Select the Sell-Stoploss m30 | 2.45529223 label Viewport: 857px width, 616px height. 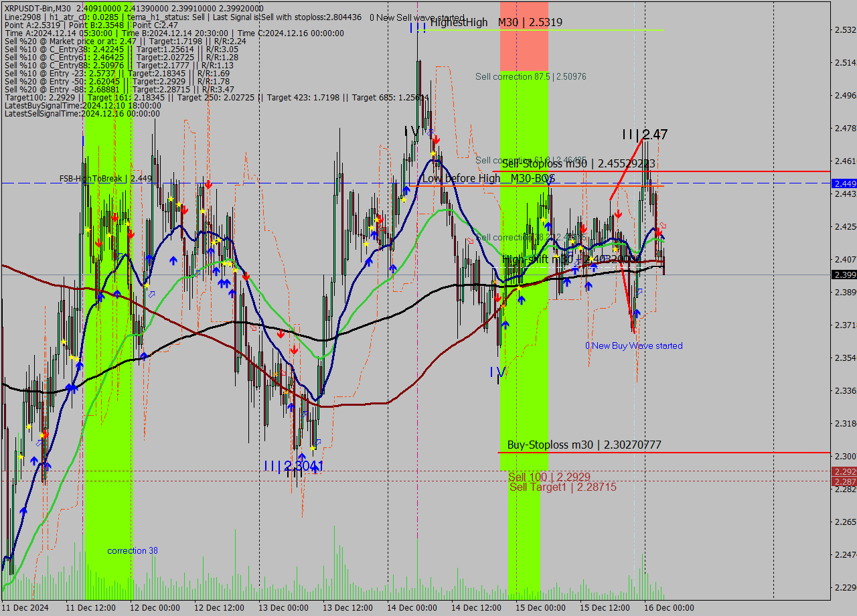(578, 163)
